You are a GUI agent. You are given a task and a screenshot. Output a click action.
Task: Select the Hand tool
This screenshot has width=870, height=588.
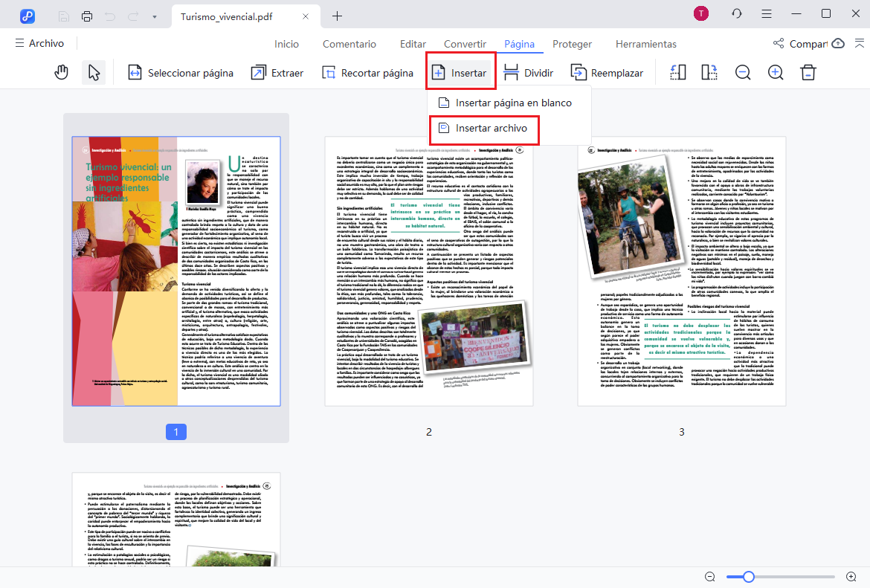click(62, 73)
